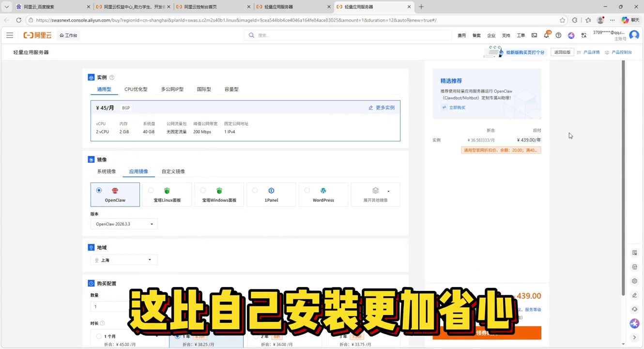
Task: Switch to the 应用镜像 tab
Action: [138, 172]
